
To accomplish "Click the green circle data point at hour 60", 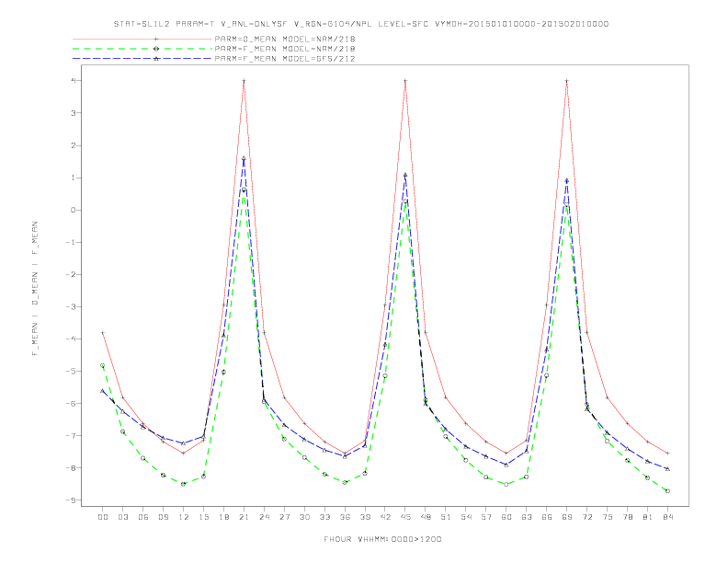I will point(506,484).
